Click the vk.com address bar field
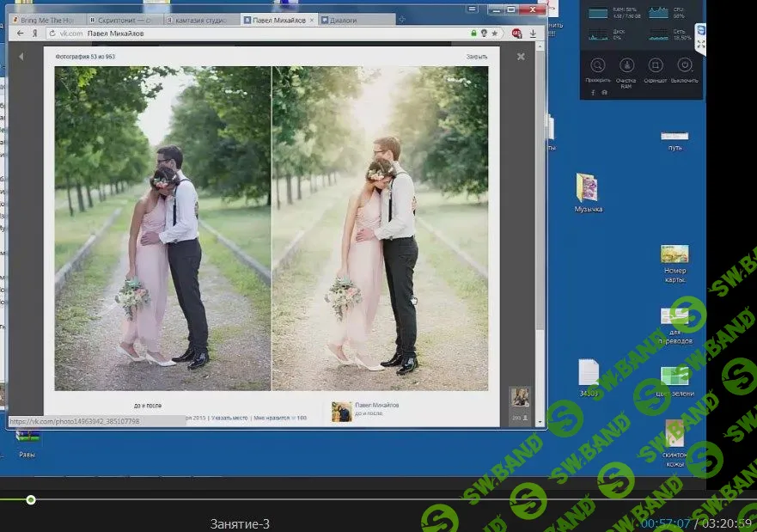Viewport: 757px width, 532px height. tap(258, 33)
